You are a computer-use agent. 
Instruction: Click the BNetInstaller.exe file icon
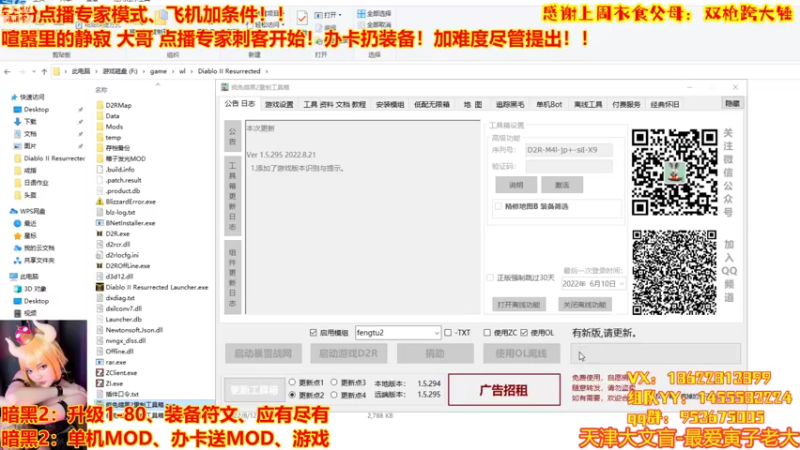(x=99, y=223)
